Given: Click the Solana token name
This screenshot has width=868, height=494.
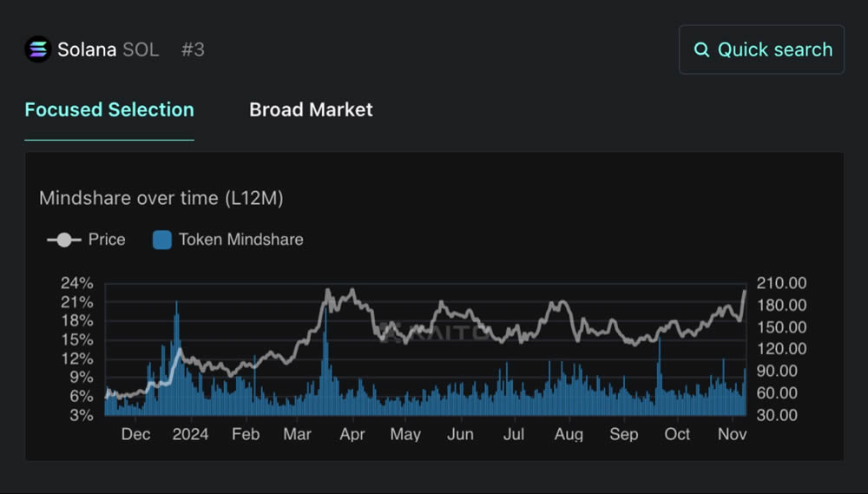Looking at the screenshot, I should (87, 49).
